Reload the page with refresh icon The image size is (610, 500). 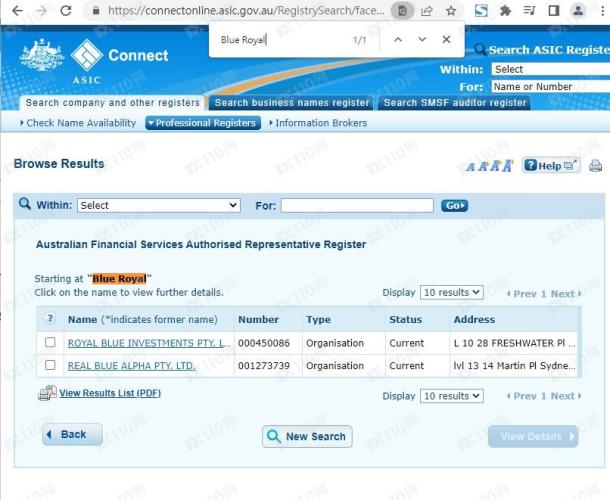(x=66, y=11)
